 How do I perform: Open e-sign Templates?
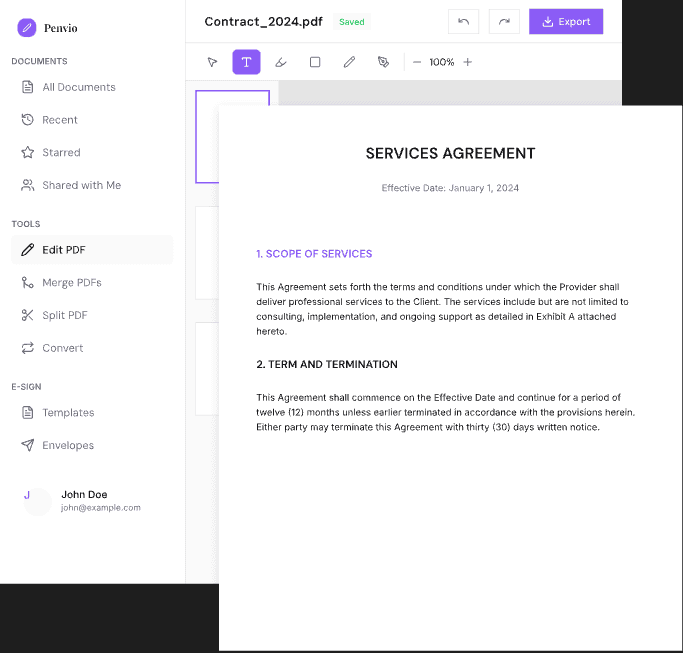[x=68, y=413]
